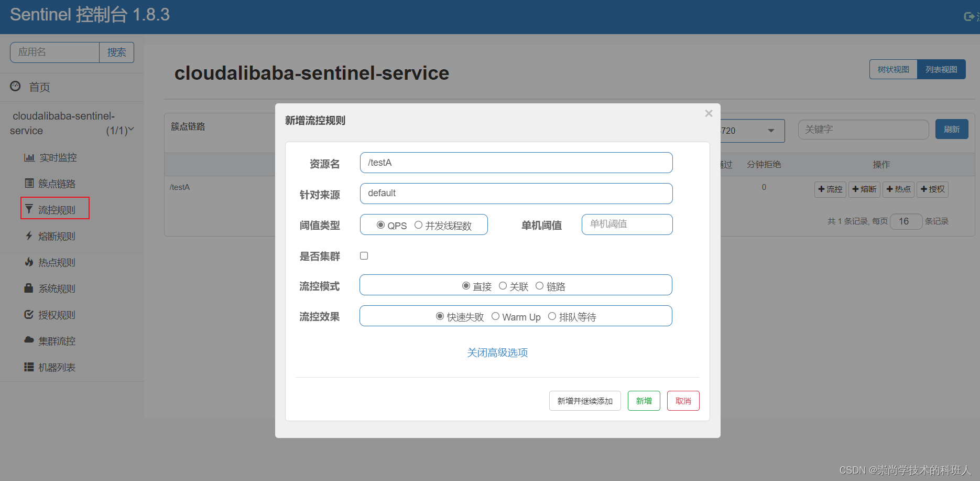The width and height of the screenshot is (980, 481).
Task: Click the 搜索 button by app name
Action: [116, 52]
